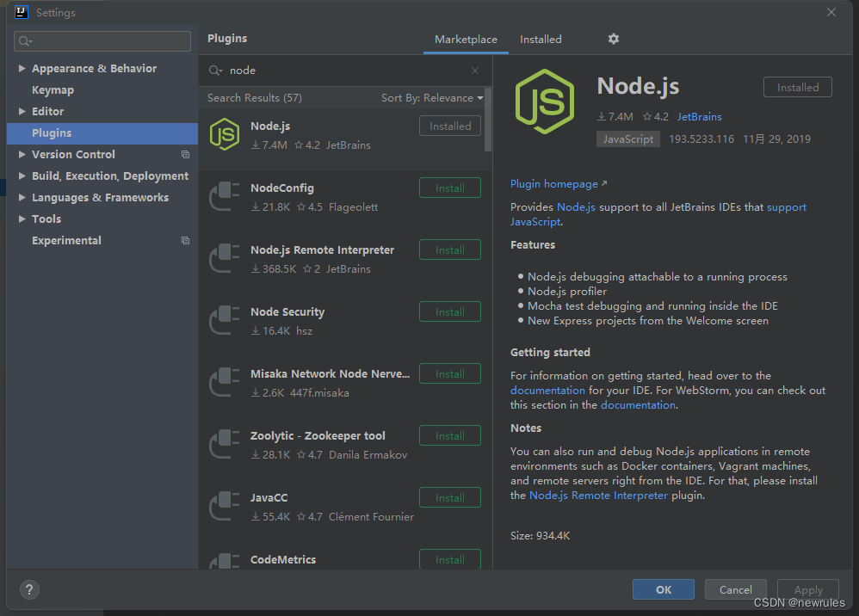Viewport: 859px width, 616px height.
Task: Select the JavaCC plugin title
Action: (x=269, y=498)
